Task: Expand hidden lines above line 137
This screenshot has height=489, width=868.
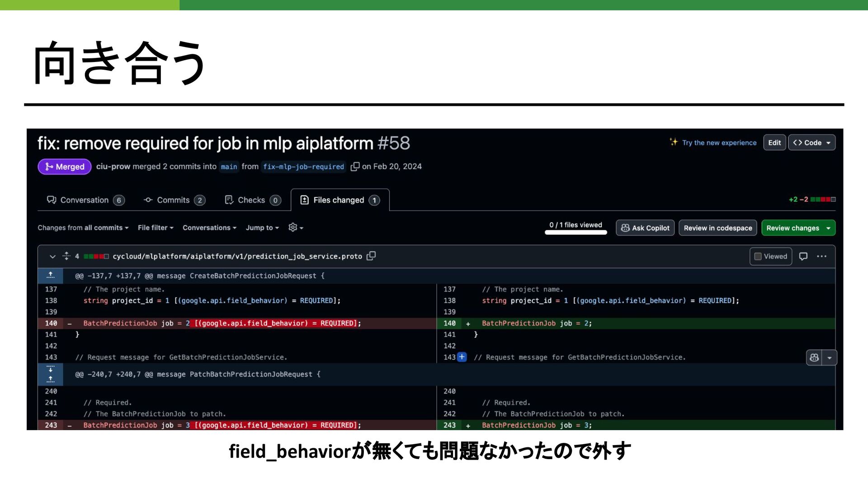Action: (51, 275)
